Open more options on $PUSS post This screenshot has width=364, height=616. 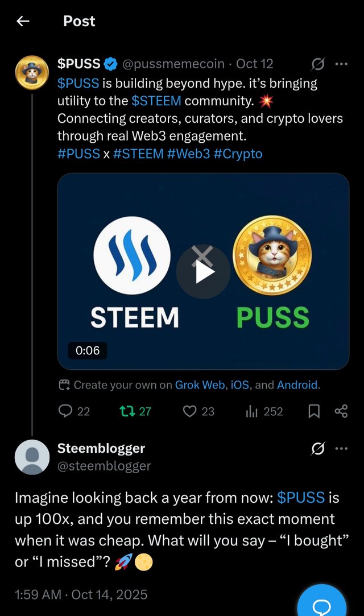point(341,64)
